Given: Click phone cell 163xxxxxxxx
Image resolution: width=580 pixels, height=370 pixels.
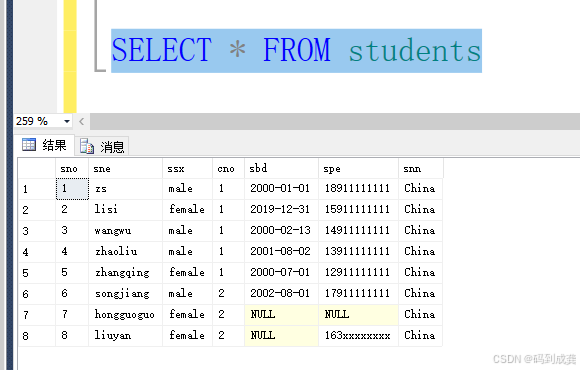Looking at the screenshot, I should 358,336.
